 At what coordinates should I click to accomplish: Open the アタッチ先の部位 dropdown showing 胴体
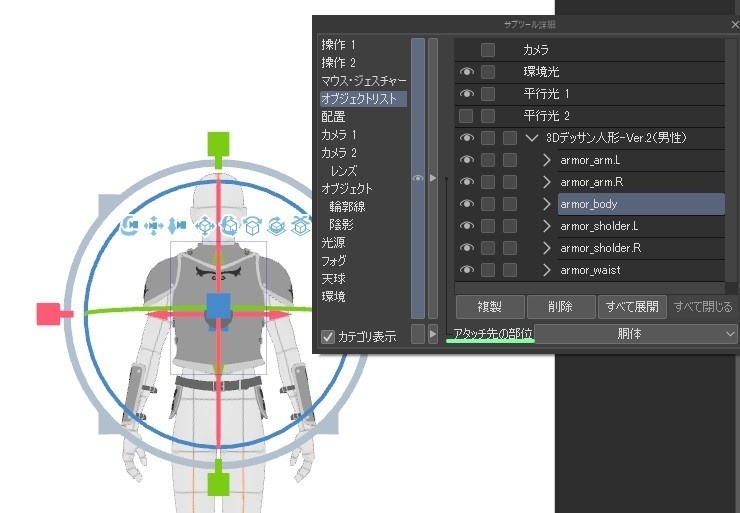(636, 334)
